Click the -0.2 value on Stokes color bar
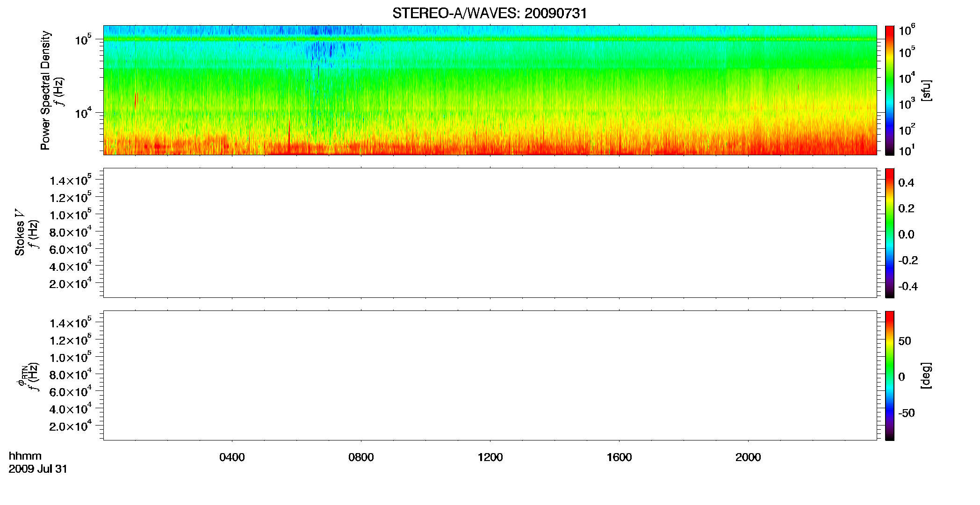The image size is (980, 505). point(908,260)
